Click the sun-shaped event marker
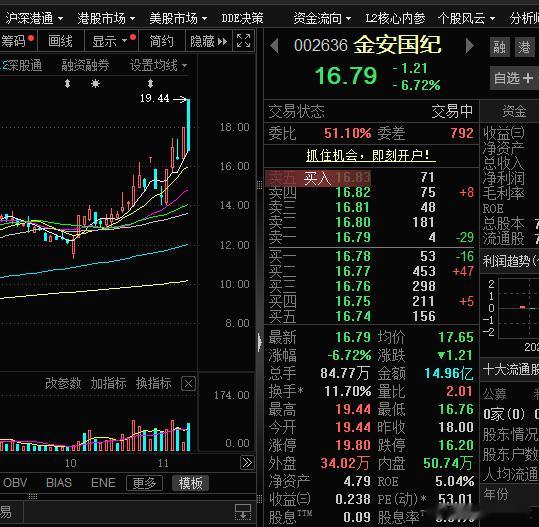 [95, 84]
